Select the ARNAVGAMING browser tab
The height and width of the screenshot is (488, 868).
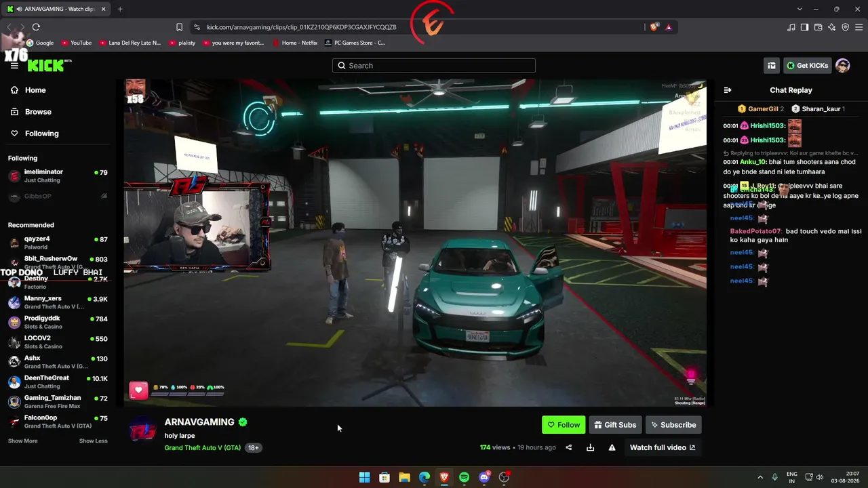click(56, 9)
